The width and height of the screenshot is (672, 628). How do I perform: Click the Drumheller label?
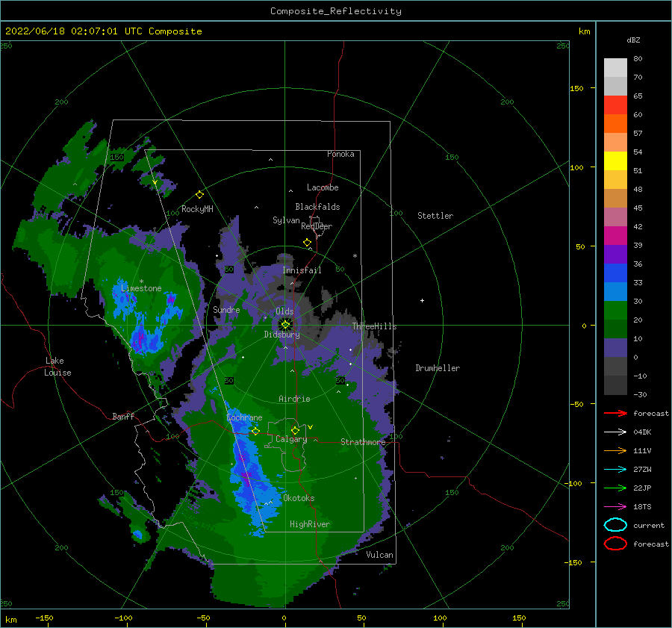click(438, 368)
